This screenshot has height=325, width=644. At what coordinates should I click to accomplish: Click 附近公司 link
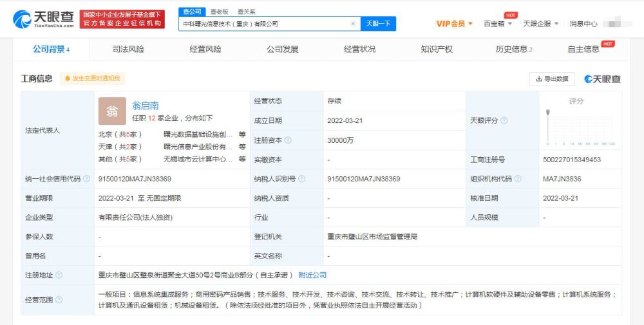pyautogui.click(x=312, y=275)
